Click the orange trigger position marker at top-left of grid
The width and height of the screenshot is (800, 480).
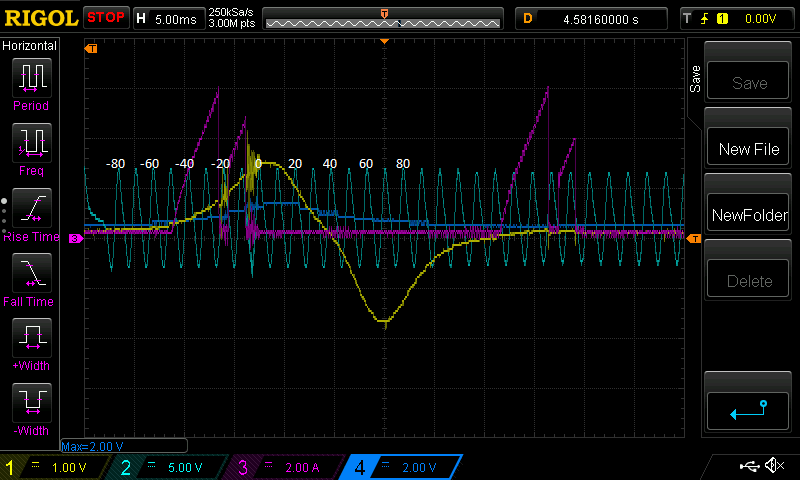(x=91, y=48)
